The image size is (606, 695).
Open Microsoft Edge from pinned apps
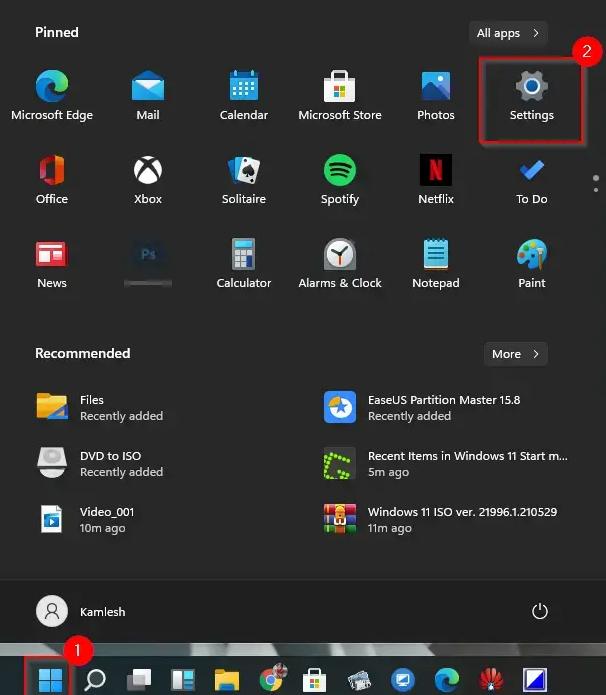click(x=52, y=95)
